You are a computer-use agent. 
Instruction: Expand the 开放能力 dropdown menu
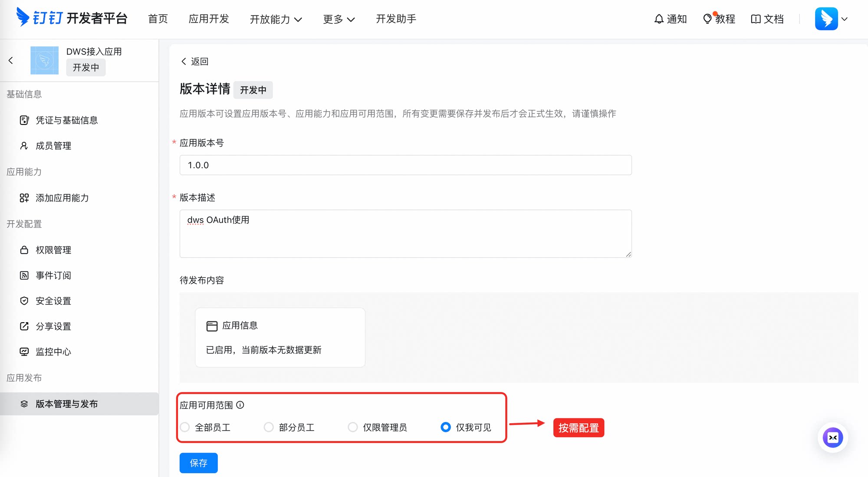pyautogui.click(x=276, y=19)
